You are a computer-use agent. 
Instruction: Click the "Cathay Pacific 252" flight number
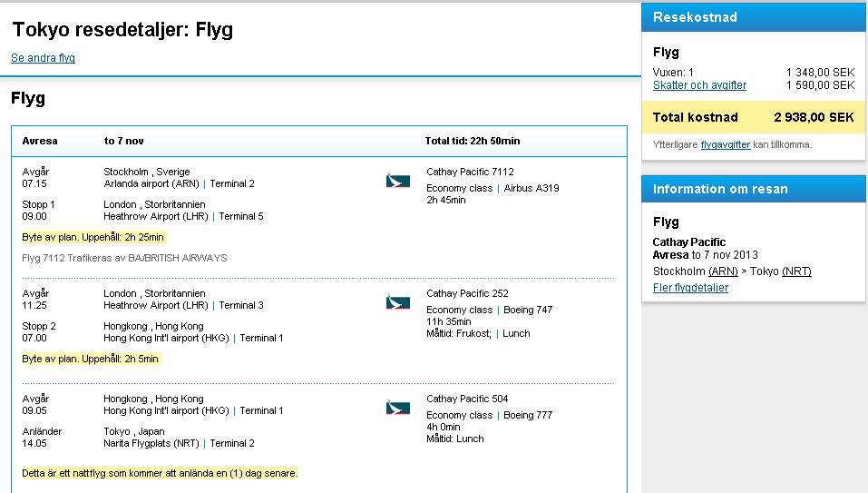click(467, 293)
